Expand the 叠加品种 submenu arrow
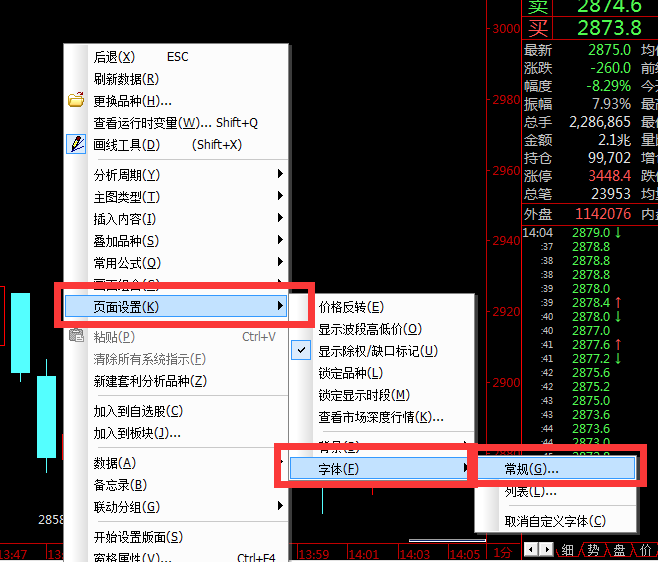The image size is (658, 562). (280, 240)
